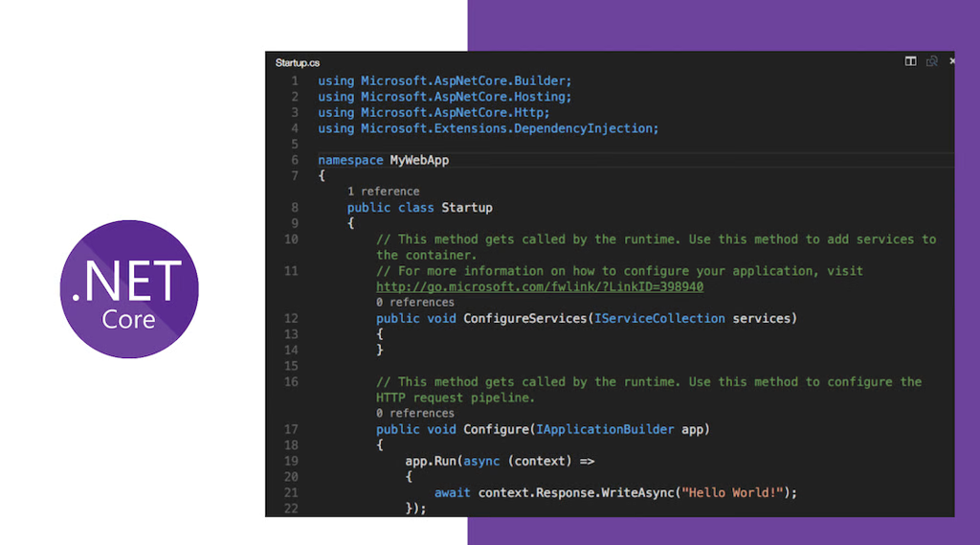Click the 'IServiceCollection' type
The height and width of the screenshot is (545, 980).
pyautogui.click(x=659, y=319)
